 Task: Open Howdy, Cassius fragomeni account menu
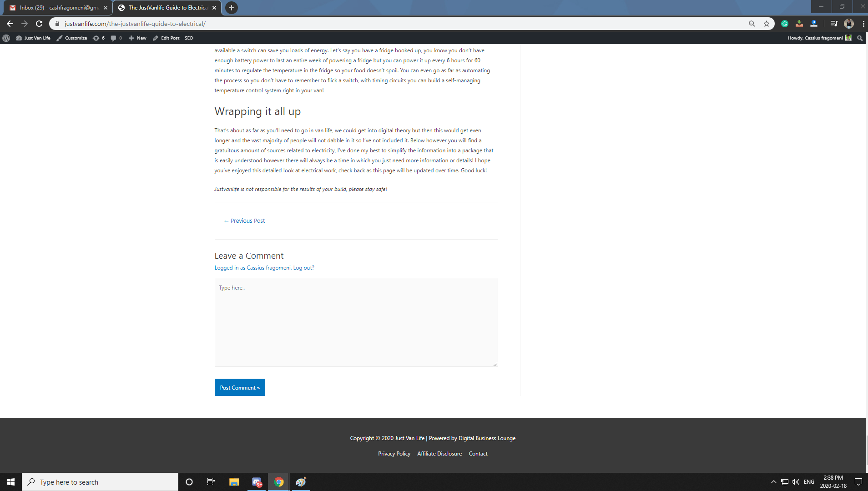pos(819,38)
